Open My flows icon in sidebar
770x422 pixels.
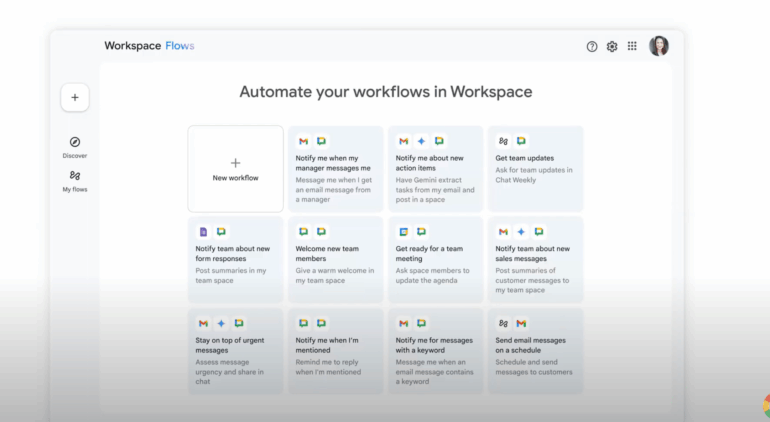[x=75, y=176]
